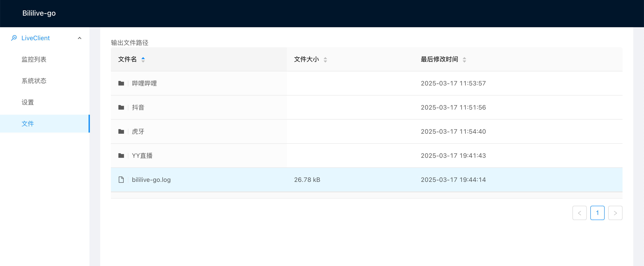Click folder icon beside 抖音
644x266 pixels.
point(121,108)
